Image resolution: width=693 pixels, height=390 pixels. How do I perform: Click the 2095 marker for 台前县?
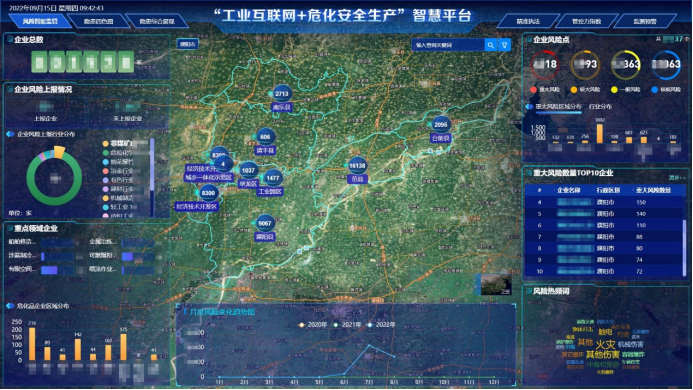pos(440,125)
